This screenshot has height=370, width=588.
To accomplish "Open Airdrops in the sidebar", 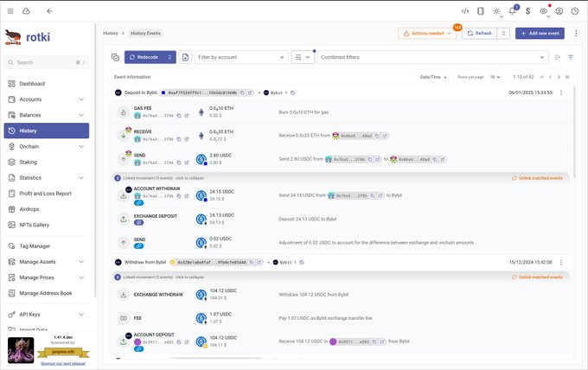I will [47, 209].
